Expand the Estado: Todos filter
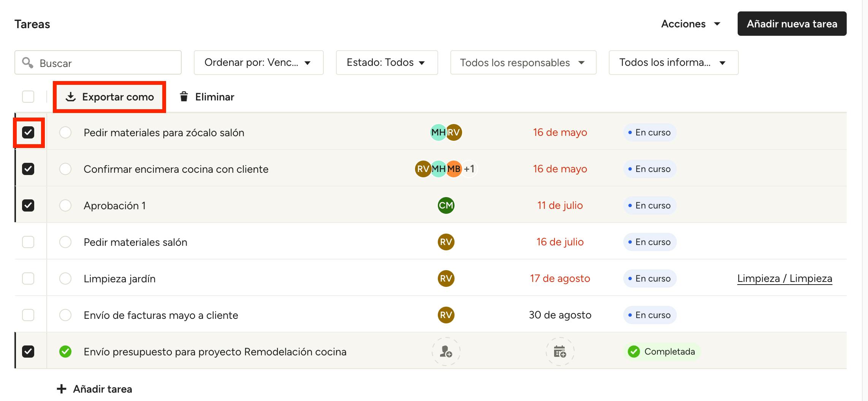The height and width of the screenshot is (401, 868). coord(386,62)
